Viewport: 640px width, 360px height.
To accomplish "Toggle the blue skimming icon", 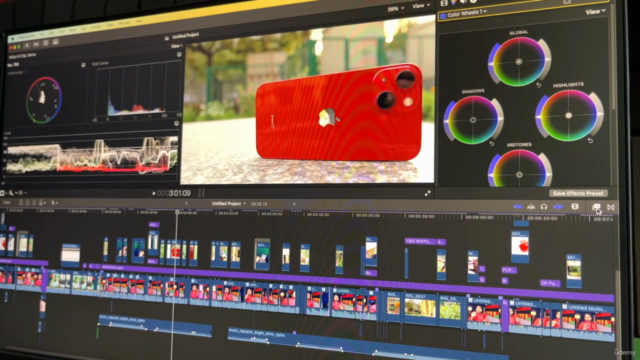I will pos(518,207).
